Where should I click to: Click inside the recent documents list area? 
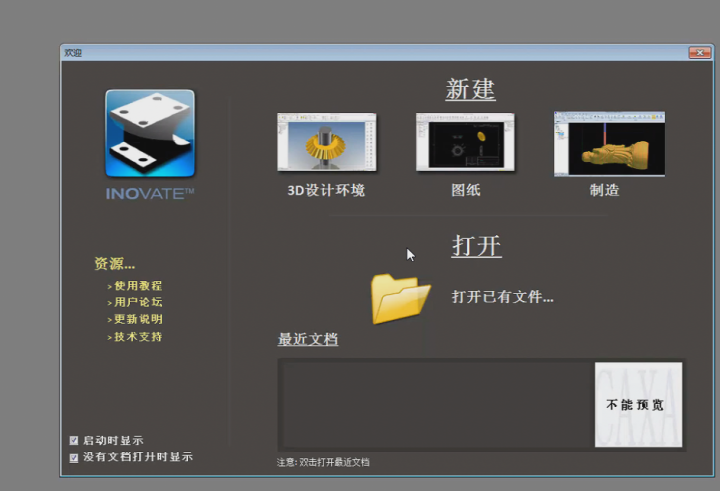click(x=435, y=405)
